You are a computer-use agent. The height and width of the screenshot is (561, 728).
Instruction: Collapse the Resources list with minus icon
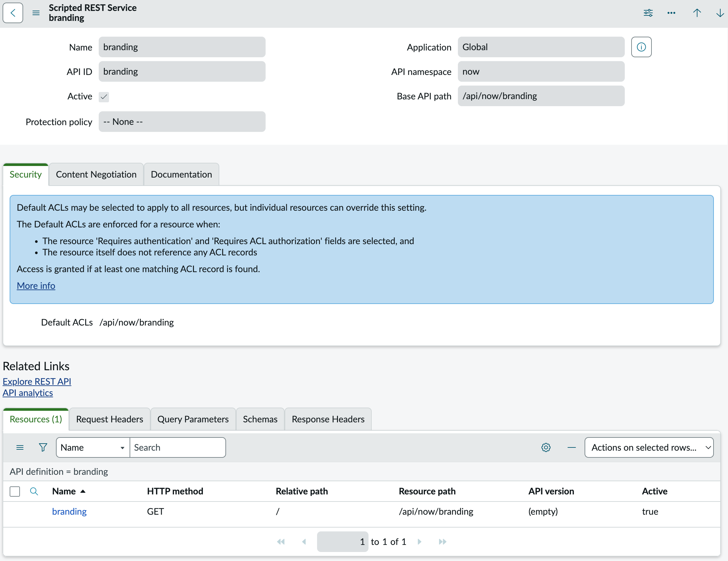tap(571, 447)
